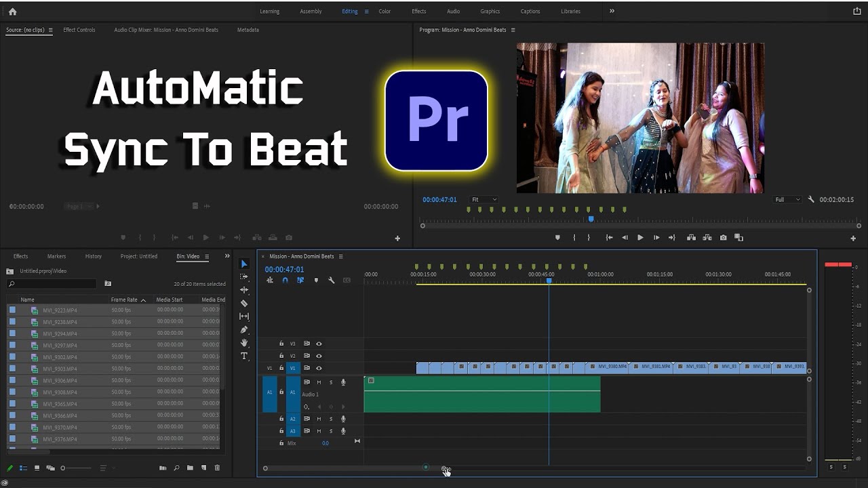The height and width of the screenshot is (488, 868).
Task: Open the Full playback resolution dropdown
Action: pyautogui.click(x=787, y=200)
